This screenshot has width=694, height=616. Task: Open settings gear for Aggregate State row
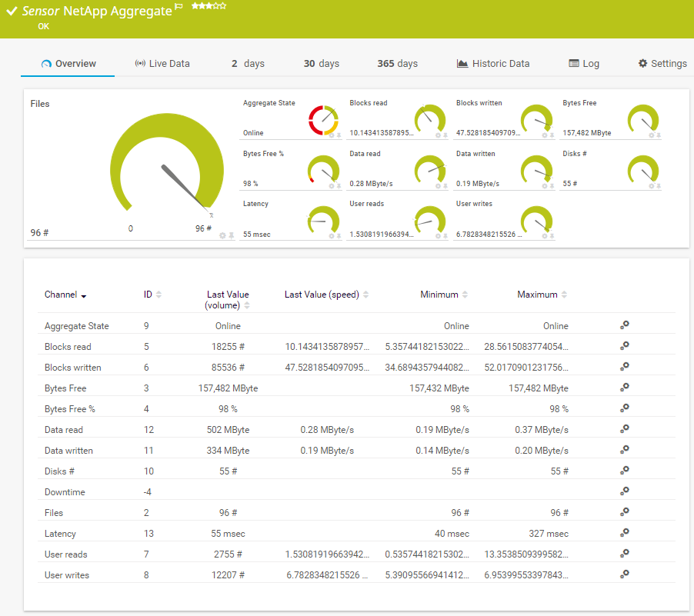pyautogui.click(x=625, y=325)
